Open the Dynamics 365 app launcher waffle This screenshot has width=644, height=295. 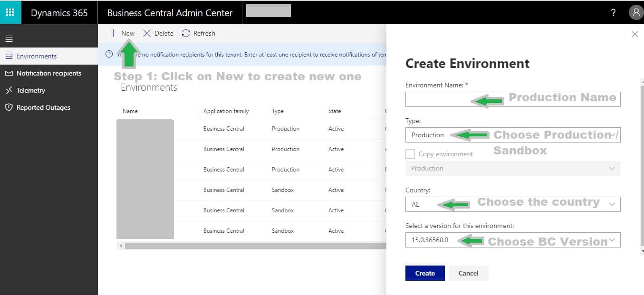(10, 12)
